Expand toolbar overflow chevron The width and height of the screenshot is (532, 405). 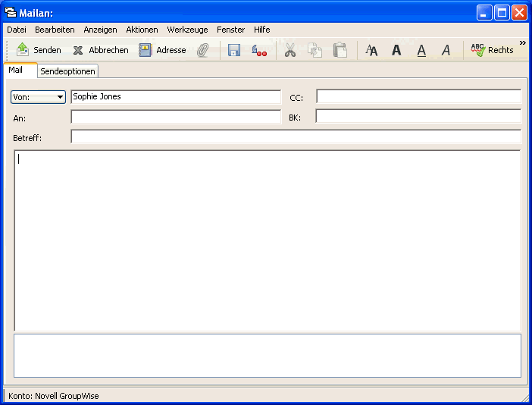[x=522, y=42]
